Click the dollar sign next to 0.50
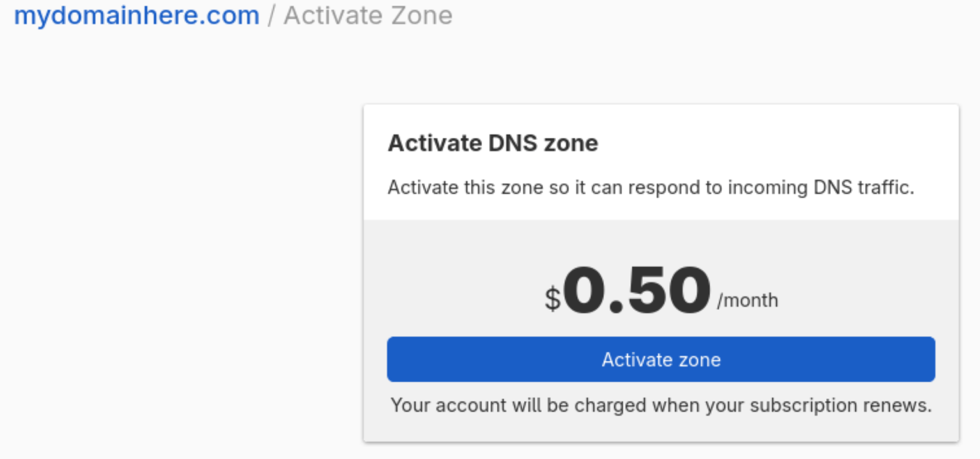The image size is (980, 459). point(552,296)
